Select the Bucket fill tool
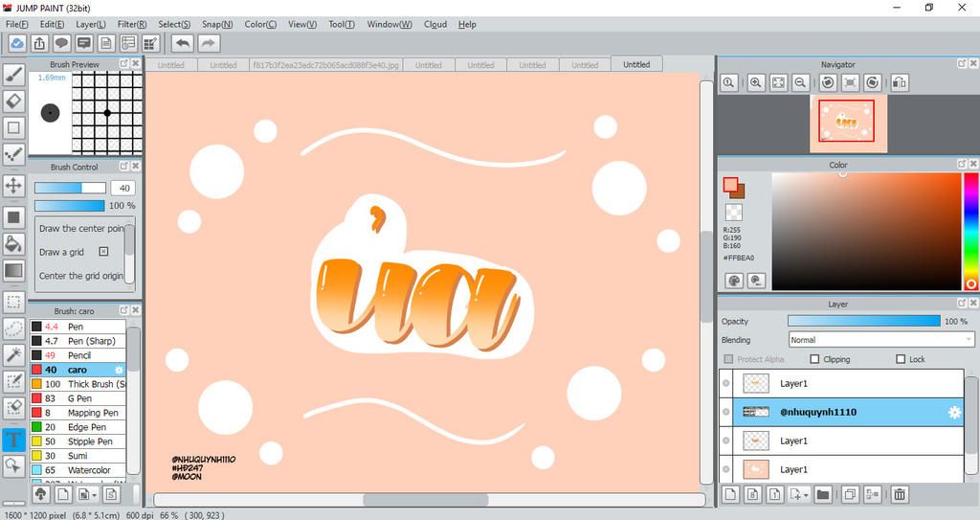 pyautogui.click(x=13, y=243)
